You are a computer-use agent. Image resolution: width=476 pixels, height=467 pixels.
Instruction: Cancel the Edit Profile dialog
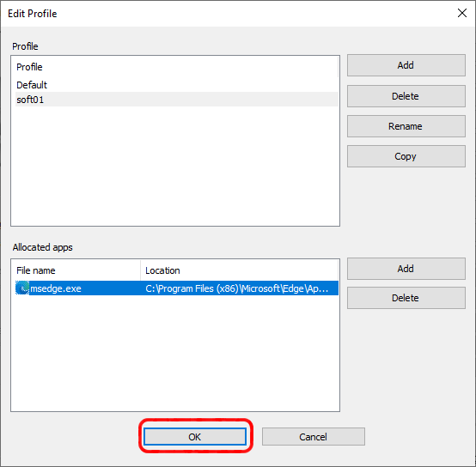314,437
